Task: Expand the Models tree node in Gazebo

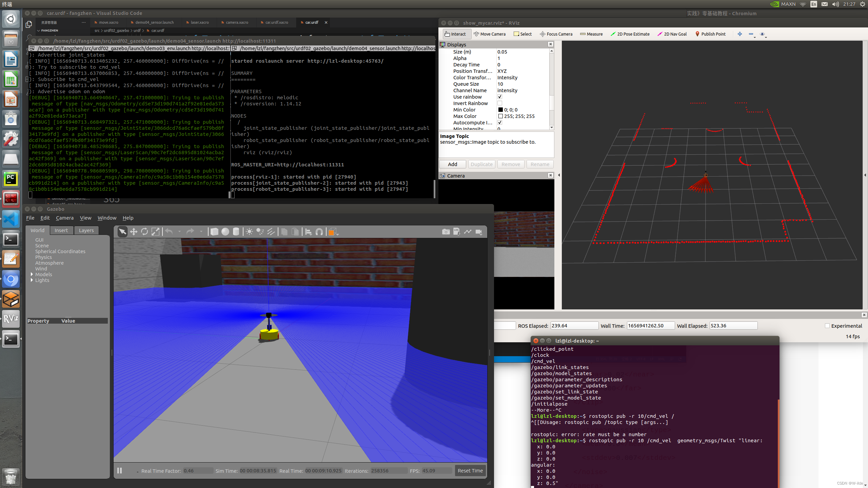Action: point(32,274)
